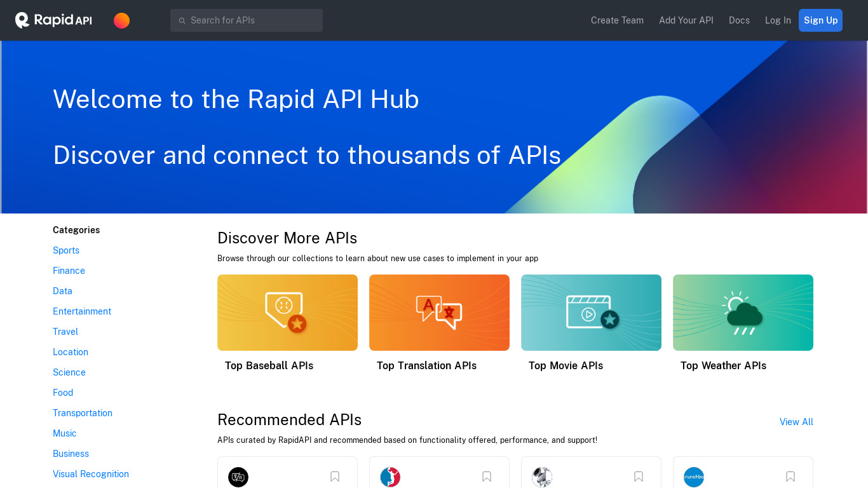Click the Top Baseball APIs title

[269, 365]
